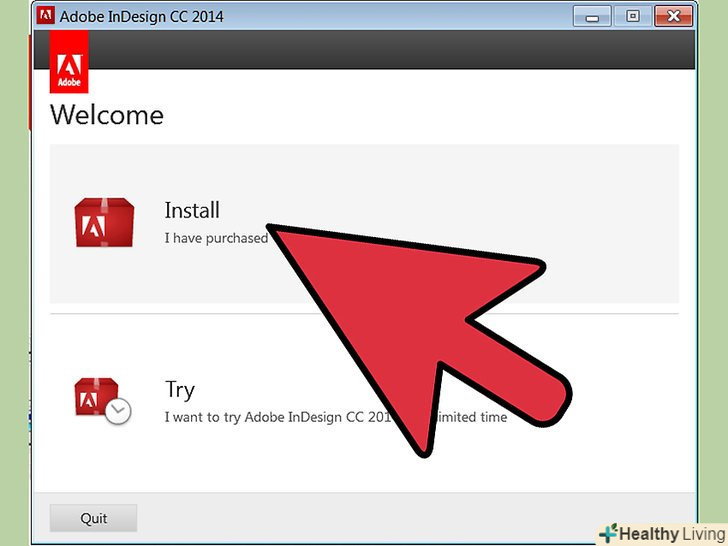
Task: Maximize the Adobe InDesign installer window
Action: click(632, 17)
